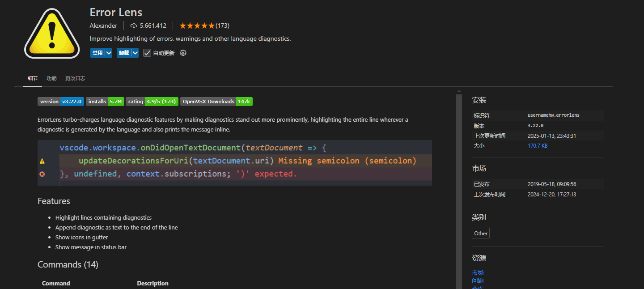Click the Other category button
Viewport: 644px width, 289px height.
point(481,233)
